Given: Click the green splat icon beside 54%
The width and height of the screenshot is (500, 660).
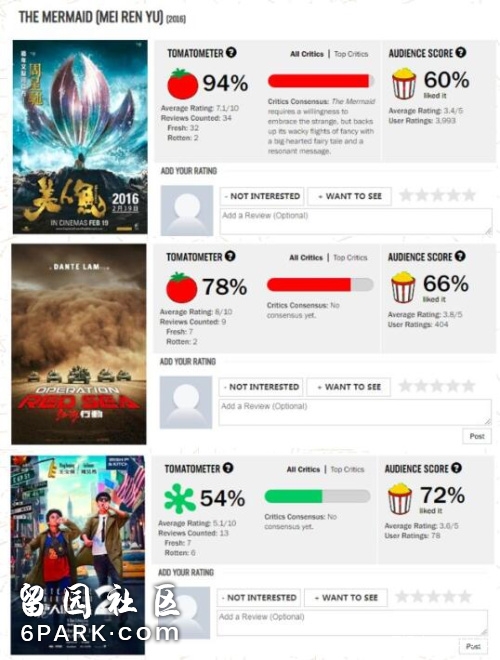Looking at the screenshot, I should click(x=180, y=498).
